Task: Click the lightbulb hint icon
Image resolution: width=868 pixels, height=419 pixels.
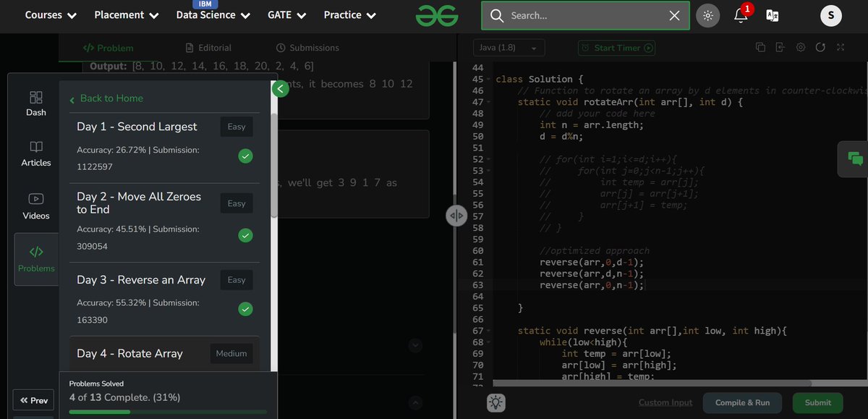Action: point(495,403)
